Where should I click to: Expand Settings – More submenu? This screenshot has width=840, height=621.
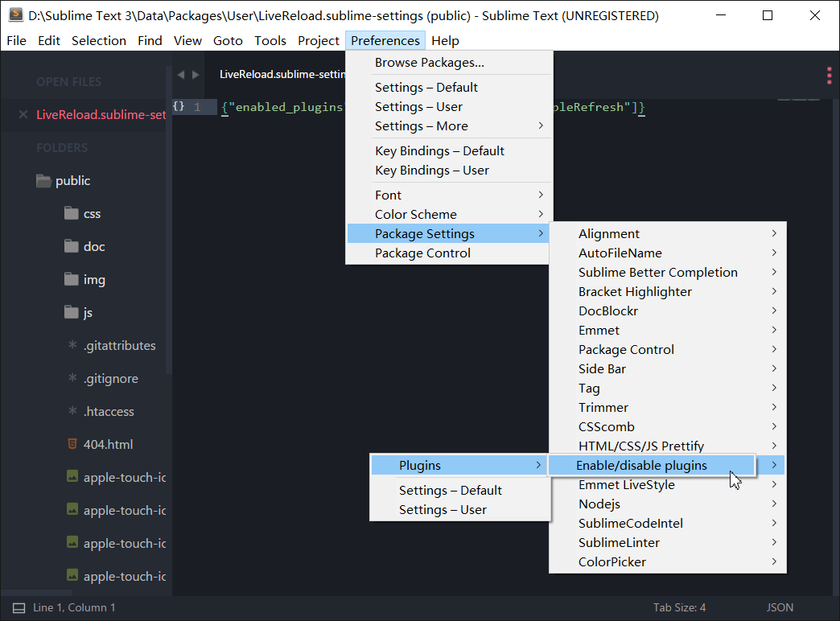(449, 126)
